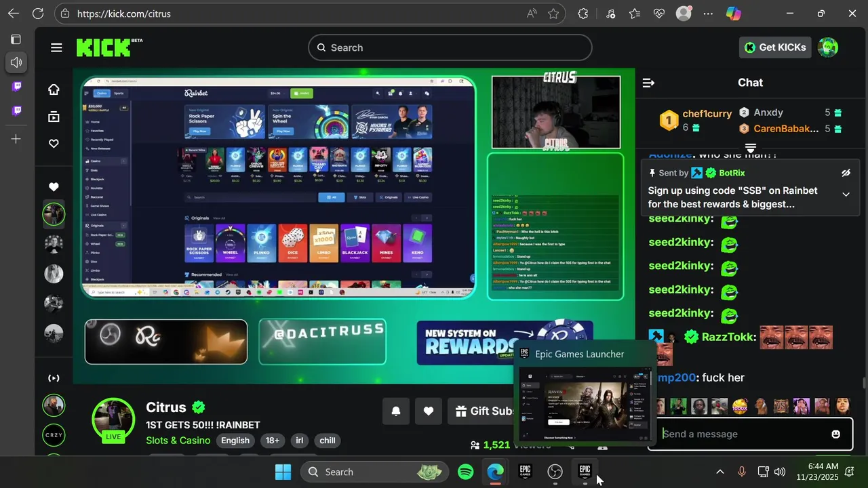Expand the pinned message chevron
Viewport: 868px width, 488px height.
click(846, 195)
